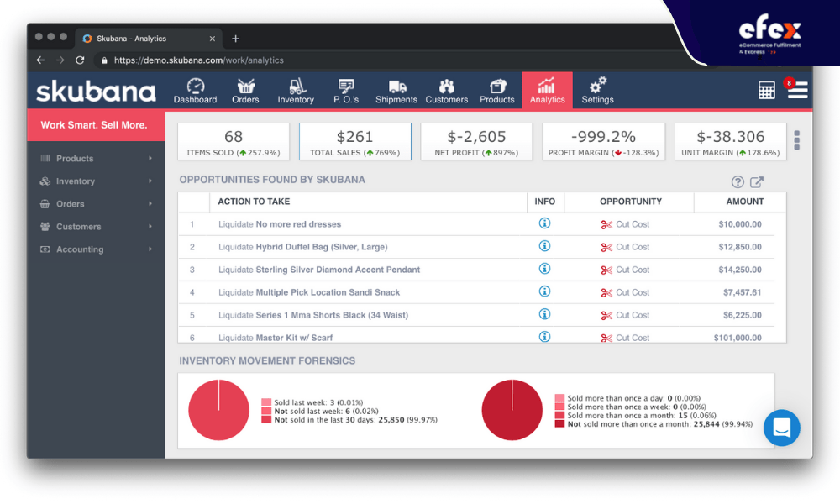
Task: Show info for Series 1 Mma Shorts
Action: (544, 314)
